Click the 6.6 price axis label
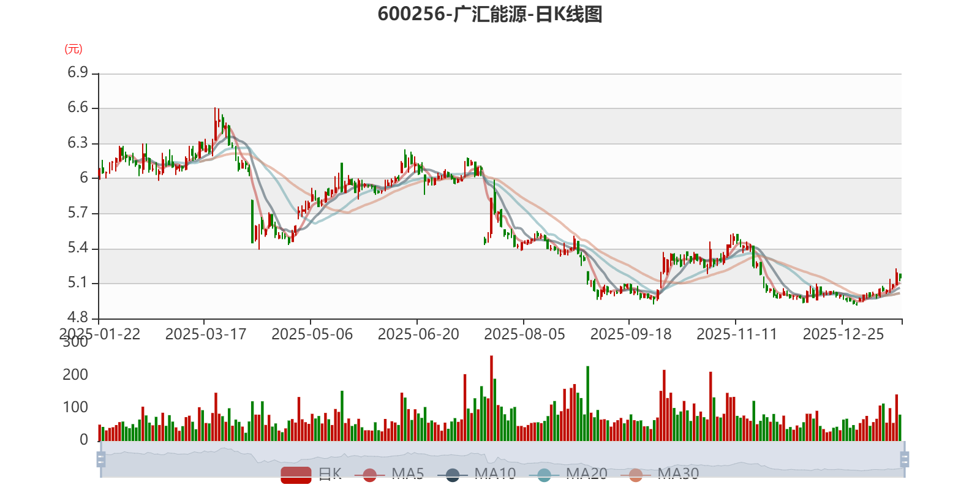This screenshot has width=980, height=490. click(78, 108)
